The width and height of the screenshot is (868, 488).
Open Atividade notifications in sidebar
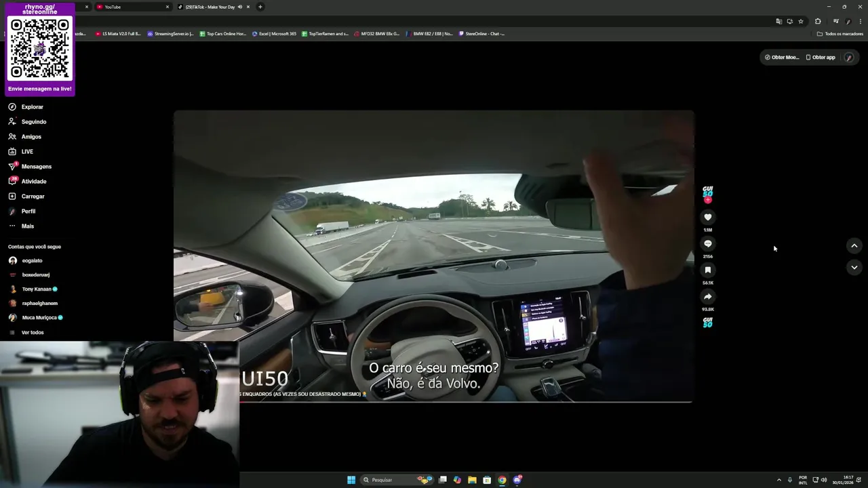[x=27, y=182]
